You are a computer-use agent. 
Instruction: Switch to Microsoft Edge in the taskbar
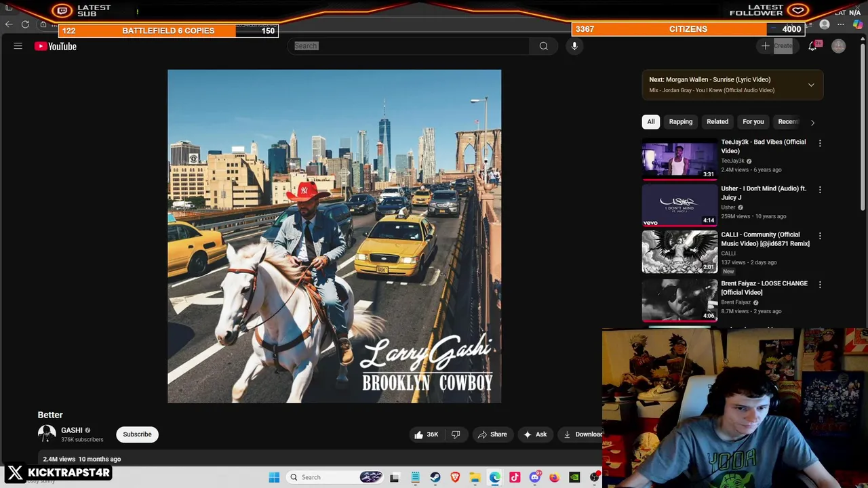[x=495, y=477]
